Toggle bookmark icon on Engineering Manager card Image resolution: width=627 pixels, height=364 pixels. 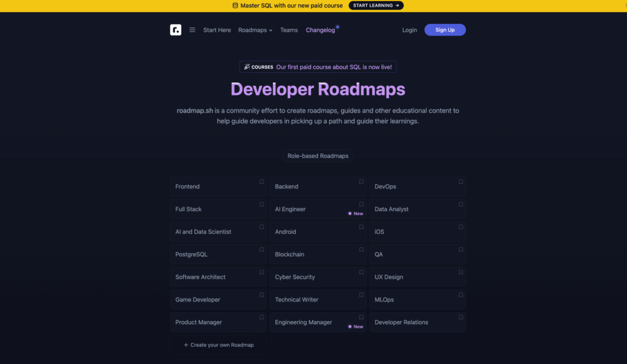pos(361,318)
